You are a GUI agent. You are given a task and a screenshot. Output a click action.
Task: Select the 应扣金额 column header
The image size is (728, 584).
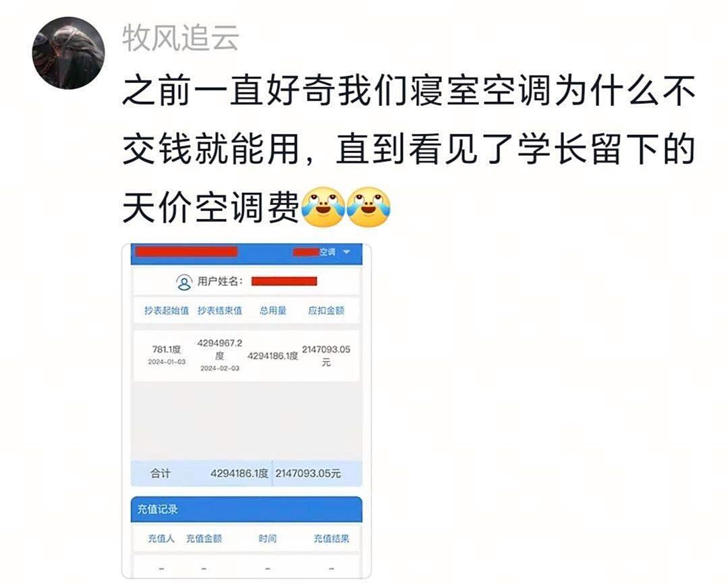click(326, 311)
